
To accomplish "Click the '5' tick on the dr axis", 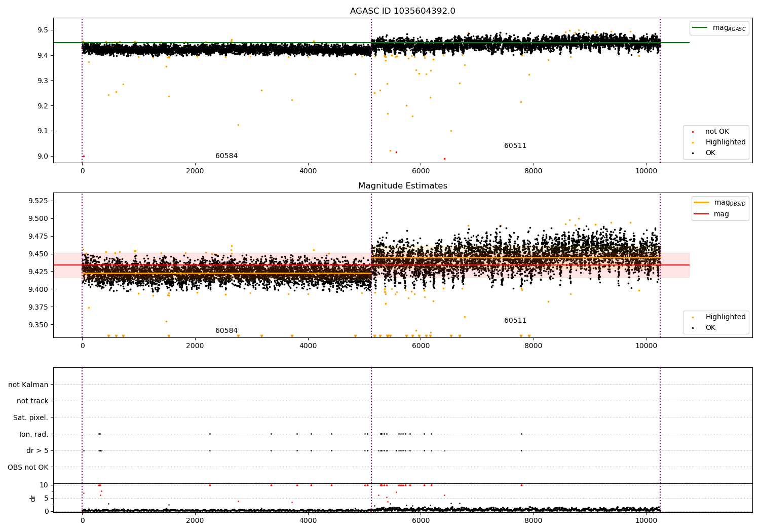I will coord(46,499).
